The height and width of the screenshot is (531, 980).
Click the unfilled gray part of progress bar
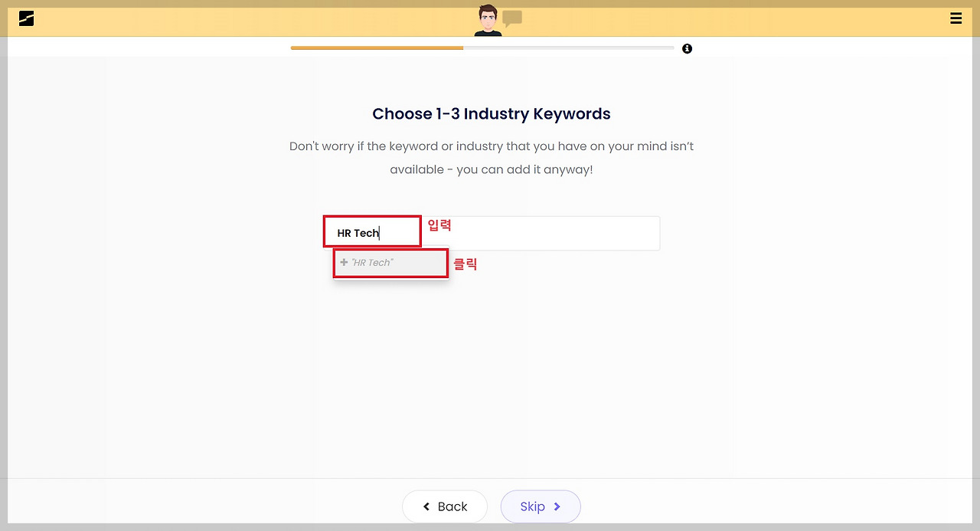(x=568, y=48)
